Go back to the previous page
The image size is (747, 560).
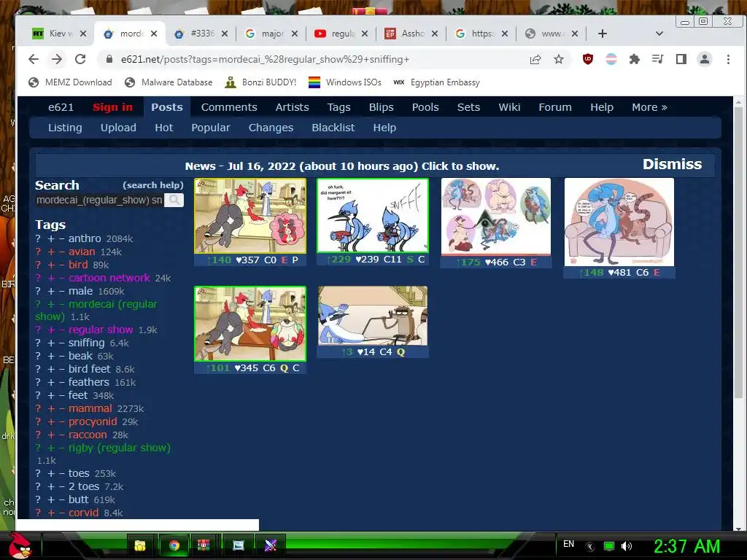(x=34, y=59)
